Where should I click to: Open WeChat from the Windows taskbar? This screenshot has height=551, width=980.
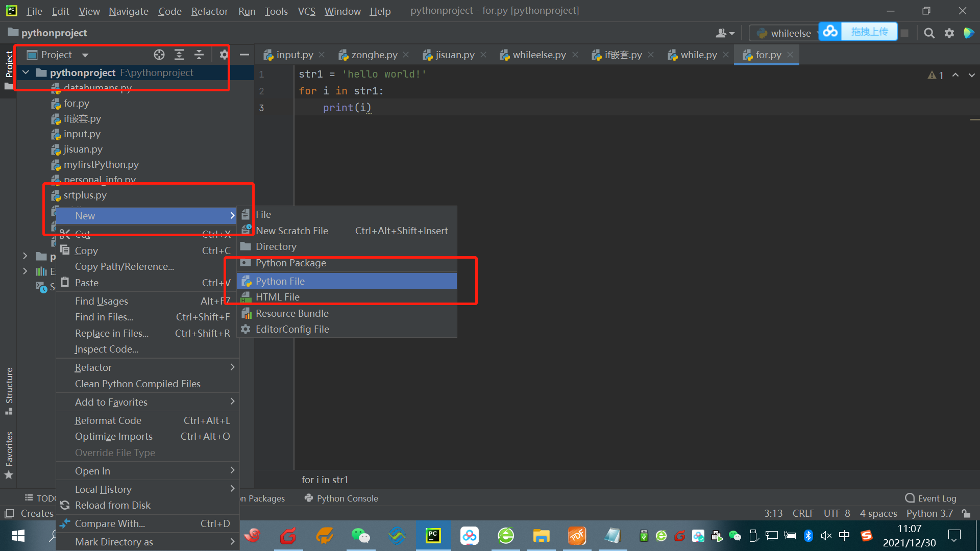(360, 536)
